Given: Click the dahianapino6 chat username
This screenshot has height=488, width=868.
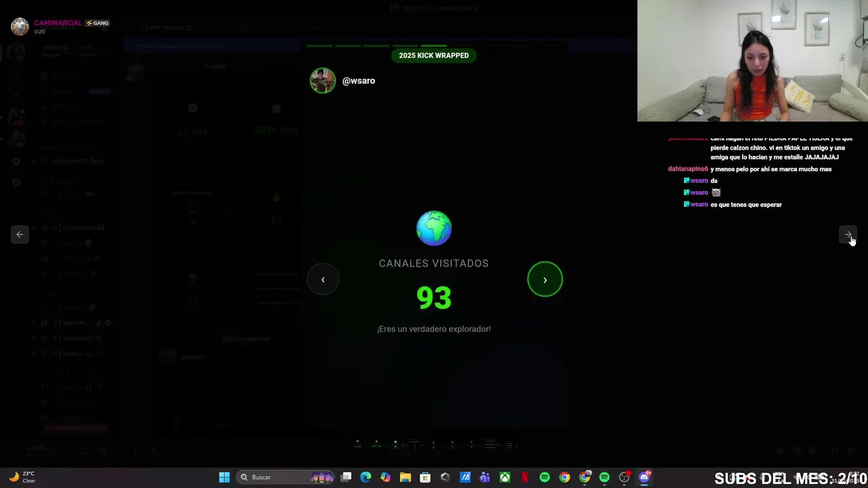Looking at the screenshot, I should click(x=688, y=169).
